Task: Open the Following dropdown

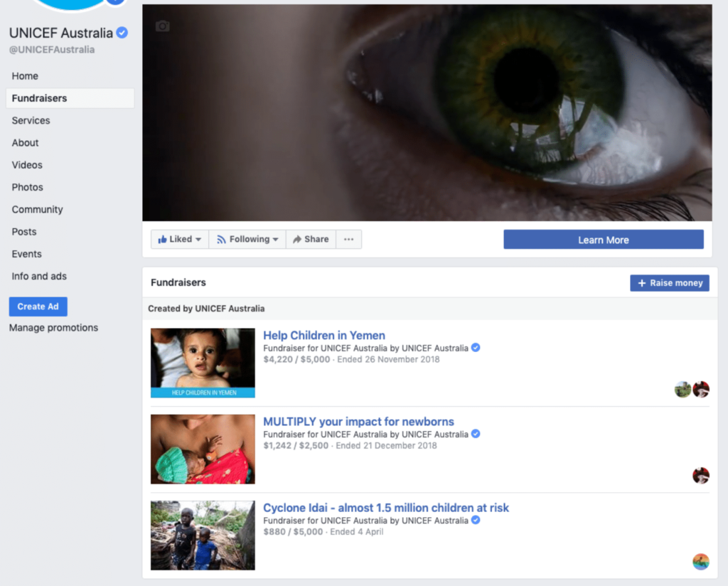Action: click(247, 239)
